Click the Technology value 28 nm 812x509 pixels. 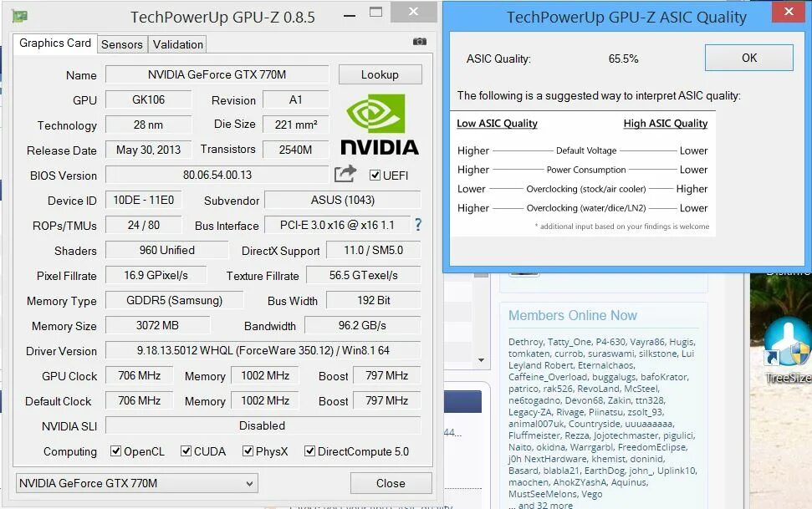[x=149, y=125]
